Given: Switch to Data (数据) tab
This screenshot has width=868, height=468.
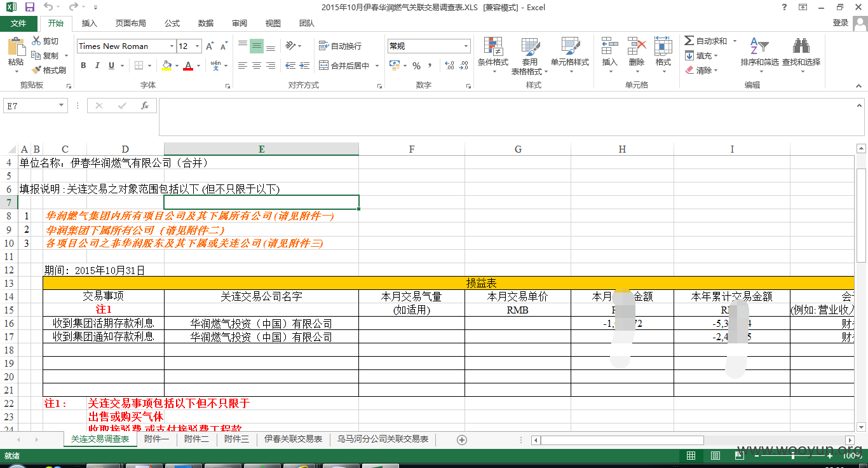Looking at the screenshot, I should point(206,24).
